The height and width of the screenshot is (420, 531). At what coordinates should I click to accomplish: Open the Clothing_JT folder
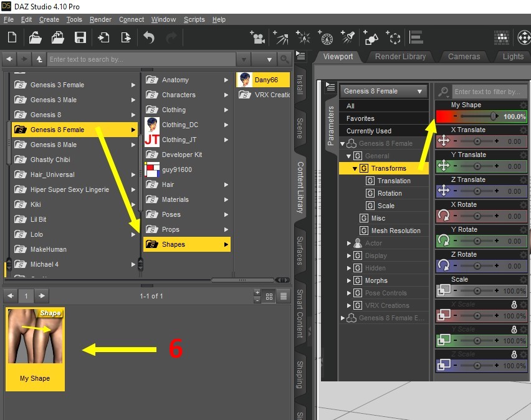tap(188, 140)
